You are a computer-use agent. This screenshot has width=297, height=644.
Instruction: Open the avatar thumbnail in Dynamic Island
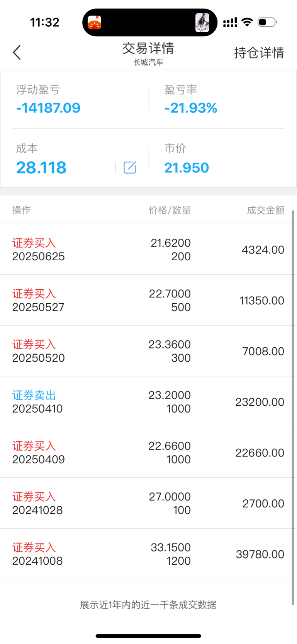202,22
